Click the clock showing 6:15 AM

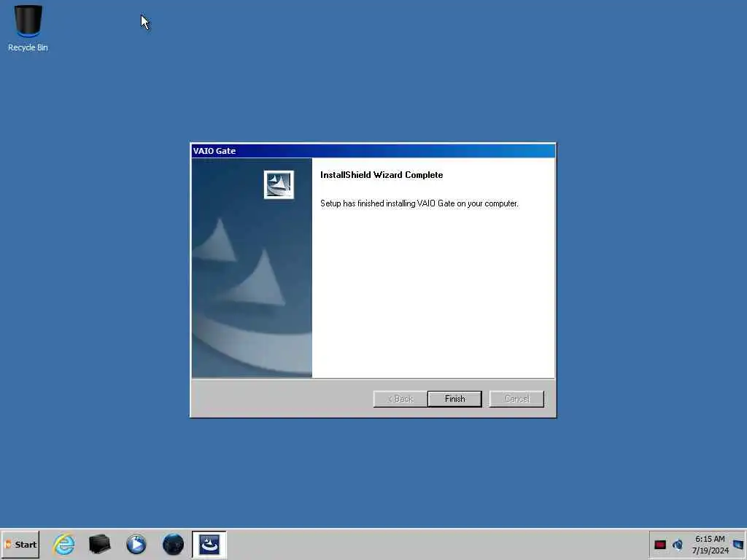[x=710, y=539]
